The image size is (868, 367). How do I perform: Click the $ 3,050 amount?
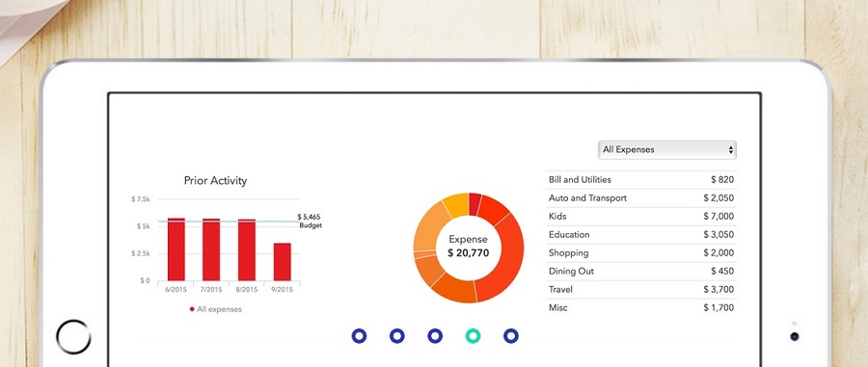click(719, 234)
